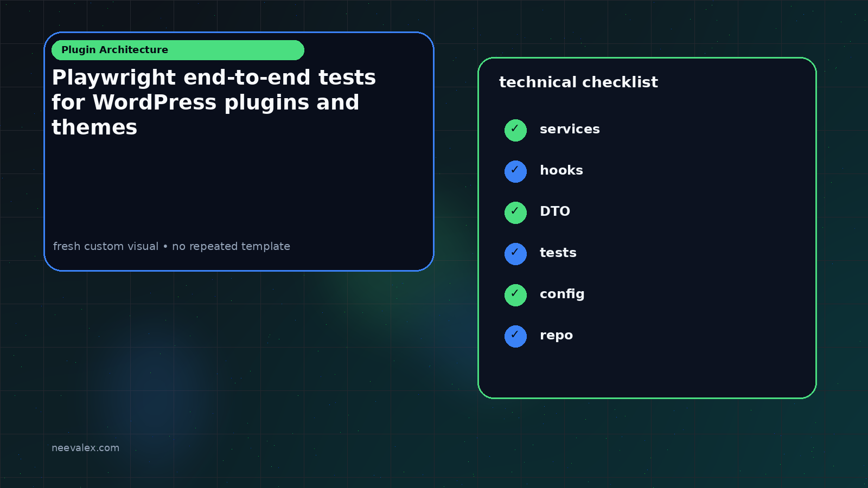Click the Playwright end-to-end tests title
Viewport: 868px width, 488px height.
click(214, 102)
